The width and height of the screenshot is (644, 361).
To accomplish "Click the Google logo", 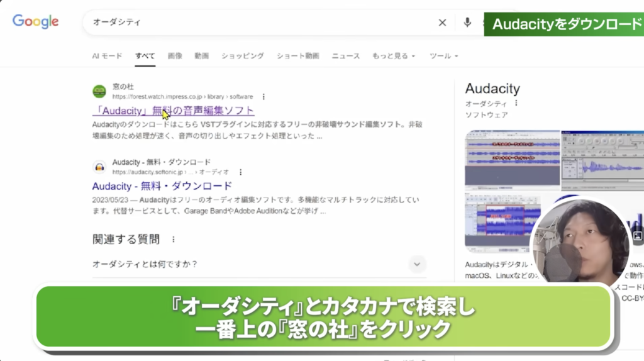I will (36, 21).
